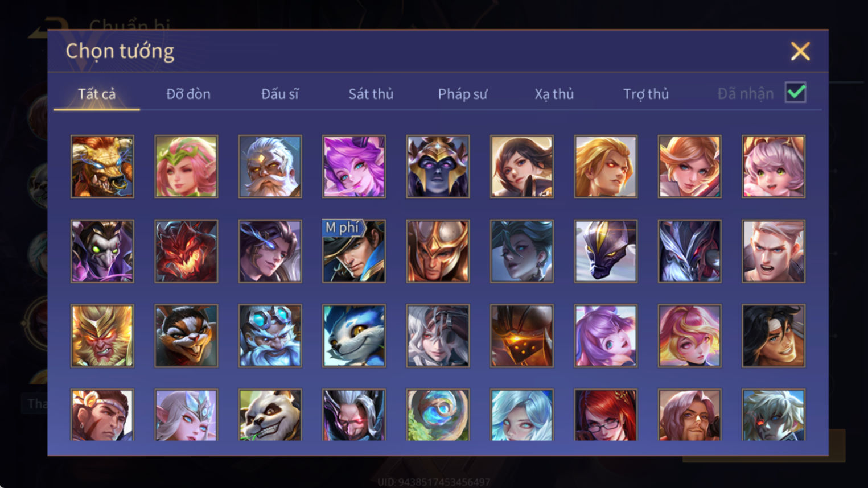Pick the hero marked 'M phí'

[x=354, y=251]
